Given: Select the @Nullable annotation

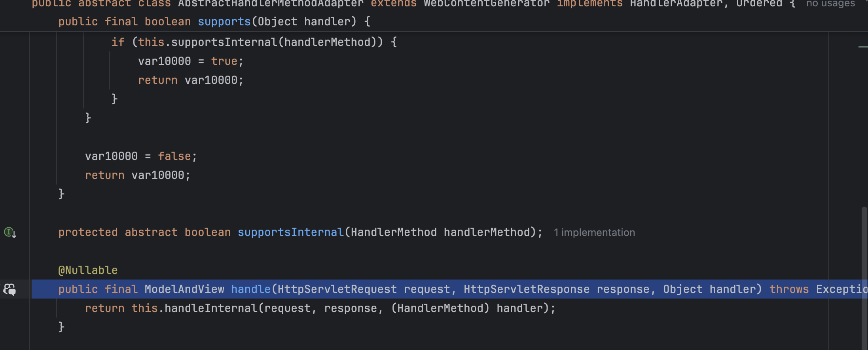Looking at the screenshot, I should click(88, 270).
